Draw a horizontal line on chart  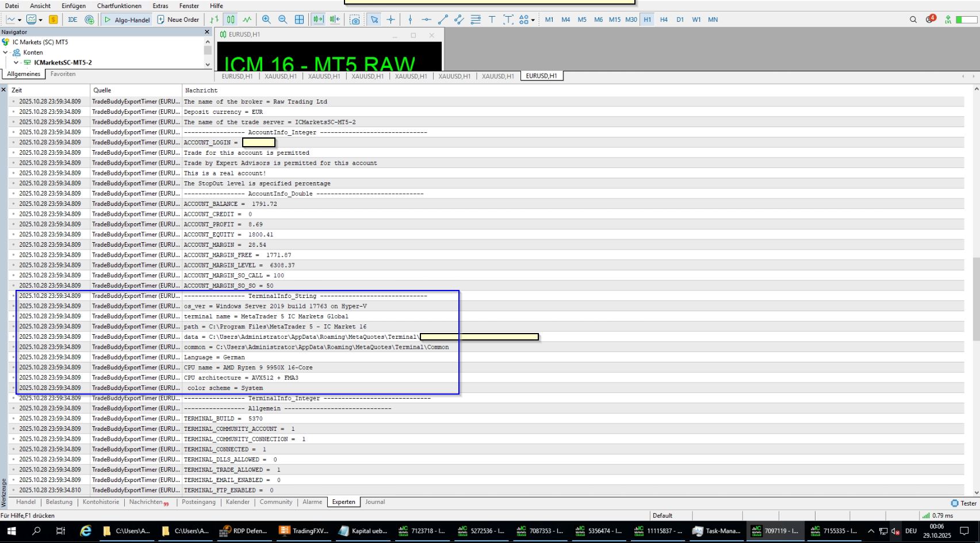coord(426,20)
